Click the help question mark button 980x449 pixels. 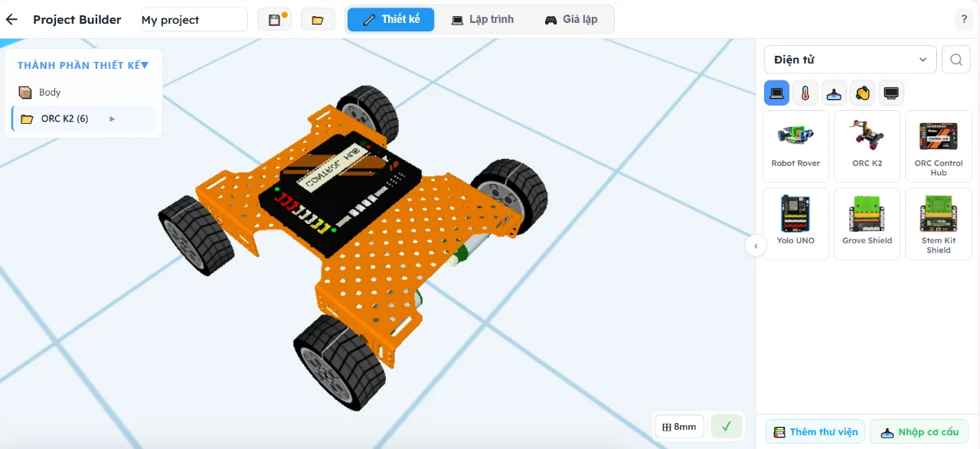coord(965,20)
